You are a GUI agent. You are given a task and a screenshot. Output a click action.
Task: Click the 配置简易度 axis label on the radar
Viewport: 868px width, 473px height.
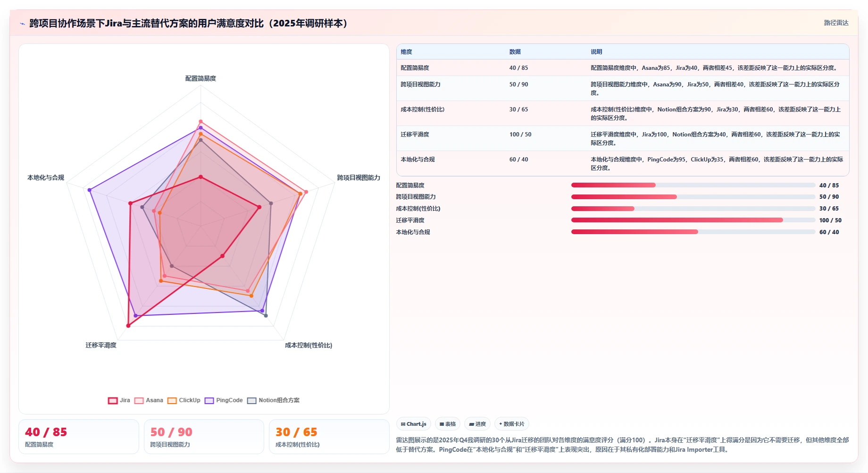coord(200,78)
